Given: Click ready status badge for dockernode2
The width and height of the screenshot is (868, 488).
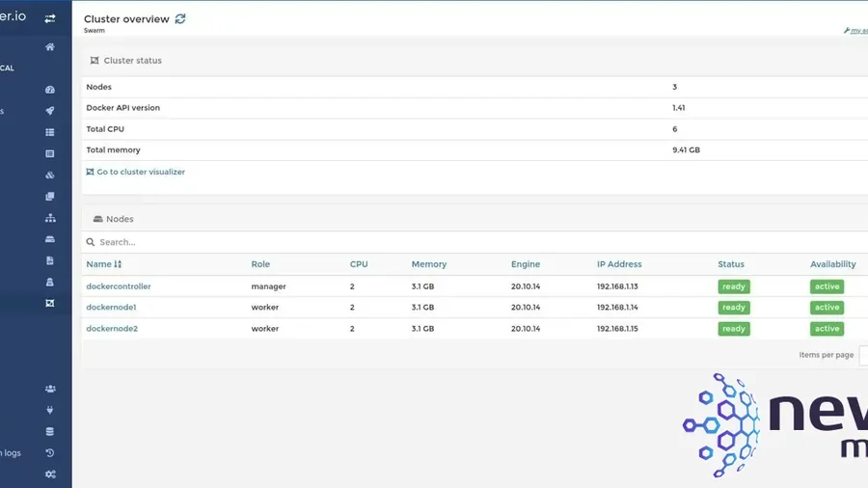Looking at the screenshot, I should pyautogui.click(x=734, y=329).
